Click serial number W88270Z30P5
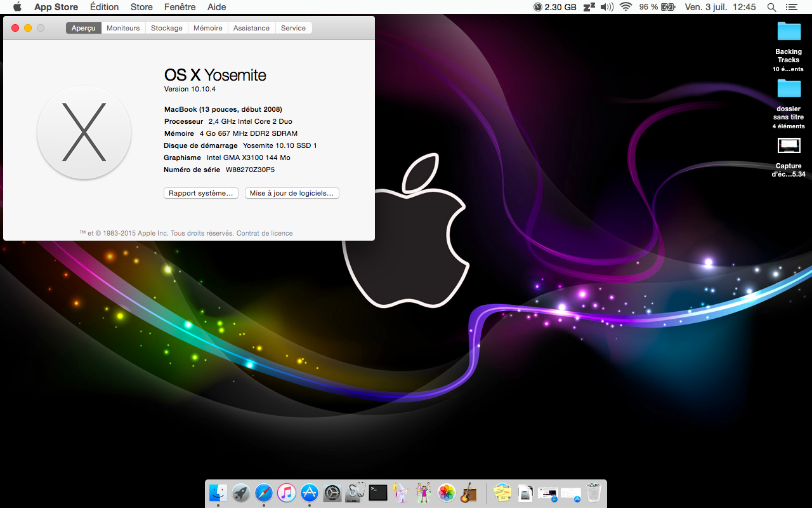This screenshot has width=812, height=508. tap(250, 170)
